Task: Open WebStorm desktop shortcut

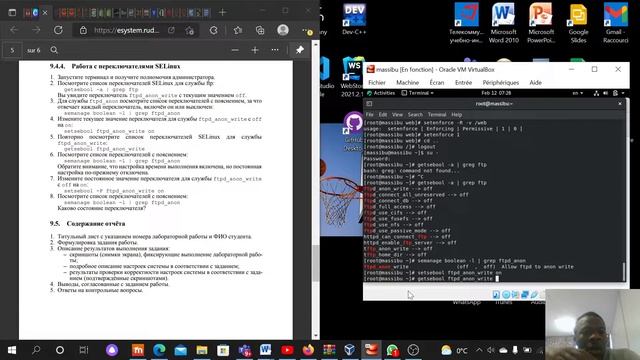Action: [x=352, y=78]
